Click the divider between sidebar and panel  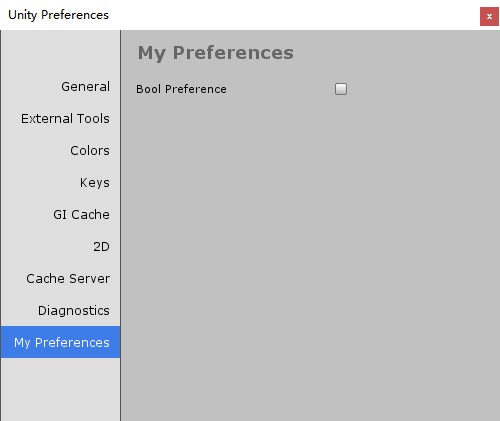point(121,225)
